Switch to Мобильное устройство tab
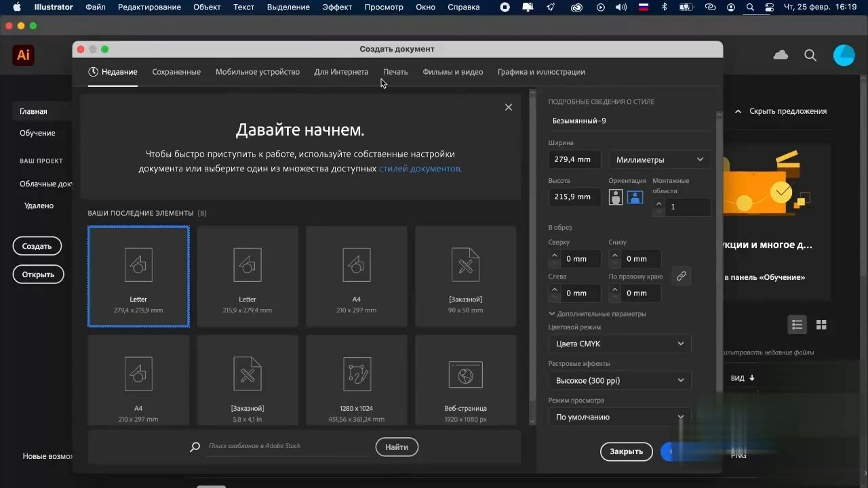 [x=258, y=72]
